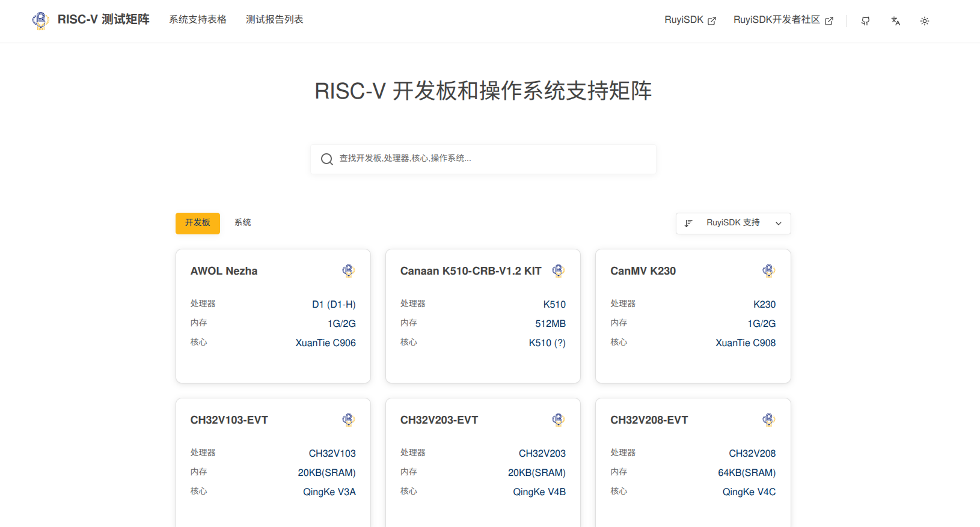The height and width of the screenshot is (527, 980).
Task: Open the CanMV K230 card title
Action: click(x=643, y=271)
